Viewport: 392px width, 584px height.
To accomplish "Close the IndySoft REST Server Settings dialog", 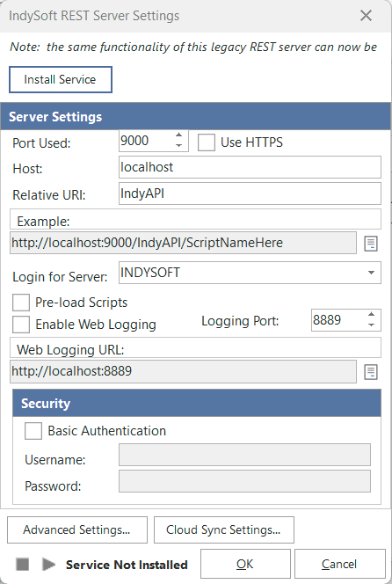I will 366,16.
